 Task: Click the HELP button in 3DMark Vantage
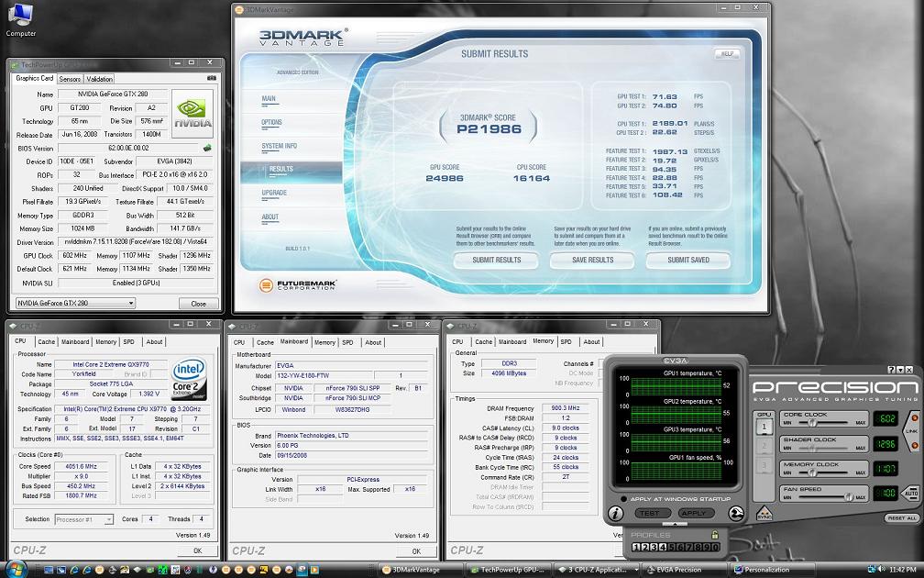click(727, 53)
